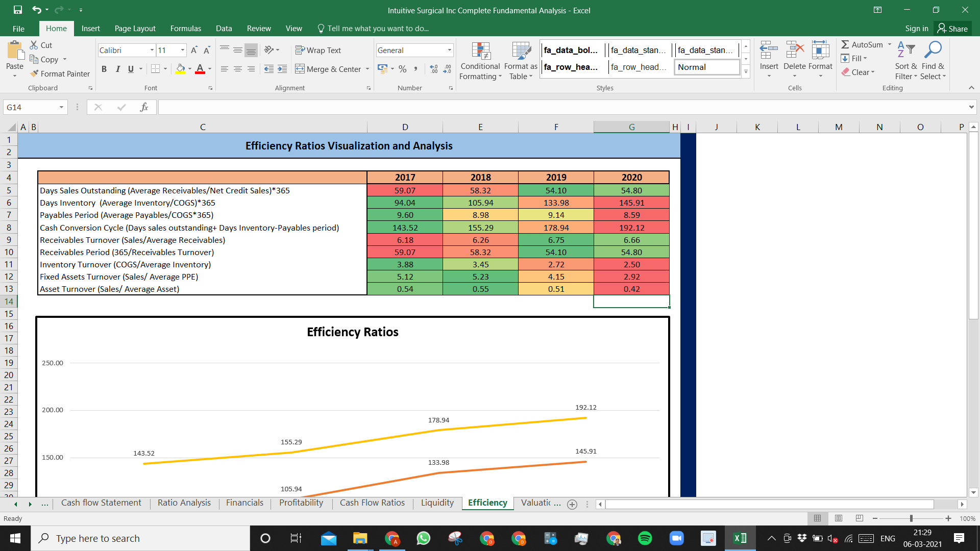
Task: Expand the cell Styles gallery
Action: [746, 72]
